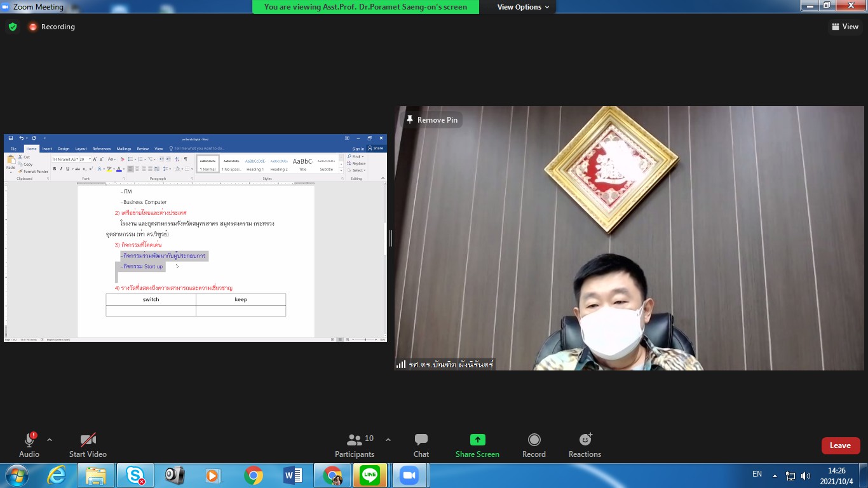Click the Share Screen icon
The height and width of the screenshot is (488, 868).
tap(477, 440)
